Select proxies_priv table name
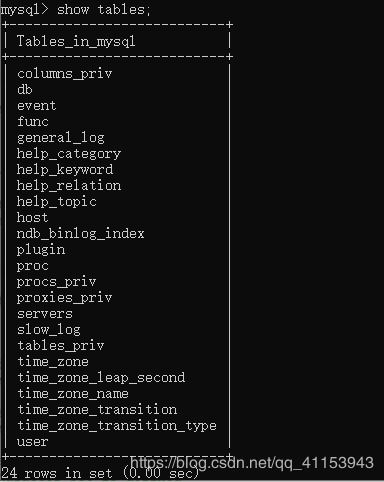 tap(65, 298)
